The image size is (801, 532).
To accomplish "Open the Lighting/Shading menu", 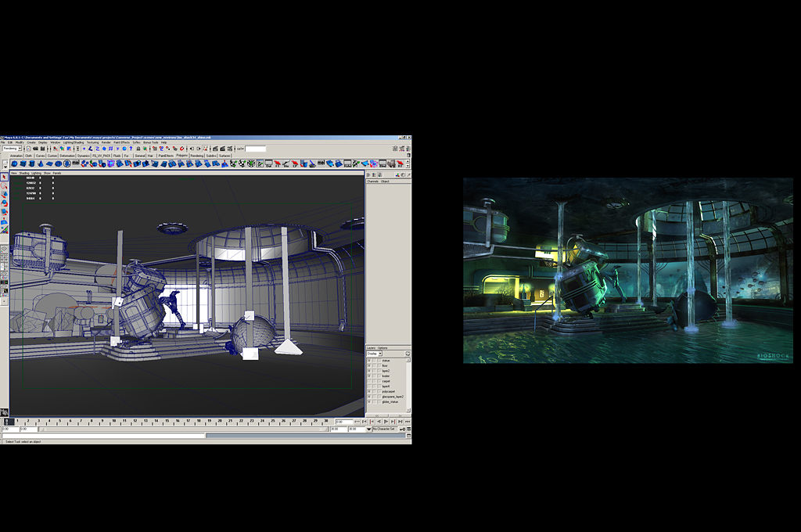I will coord(73,142).
